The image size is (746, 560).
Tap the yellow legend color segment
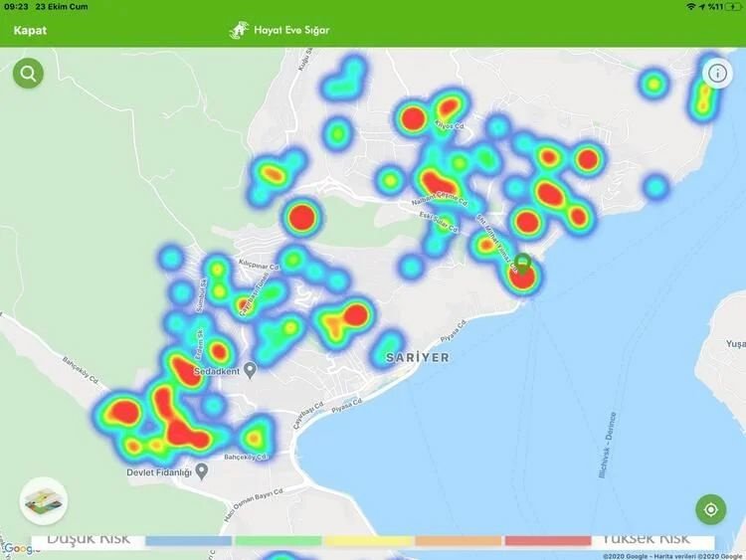368,541
